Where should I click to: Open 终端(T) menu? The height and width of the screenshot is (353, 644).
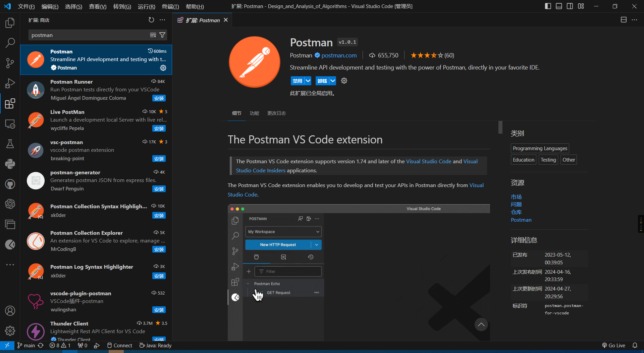[170, 6]
